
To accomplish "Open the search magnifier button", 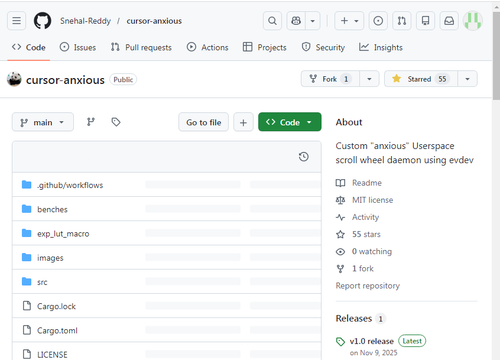I will 272,21.
